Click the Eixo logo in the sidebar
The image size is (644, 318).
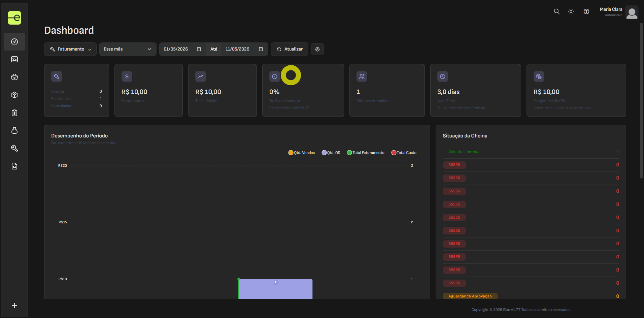tap(14, 18)
